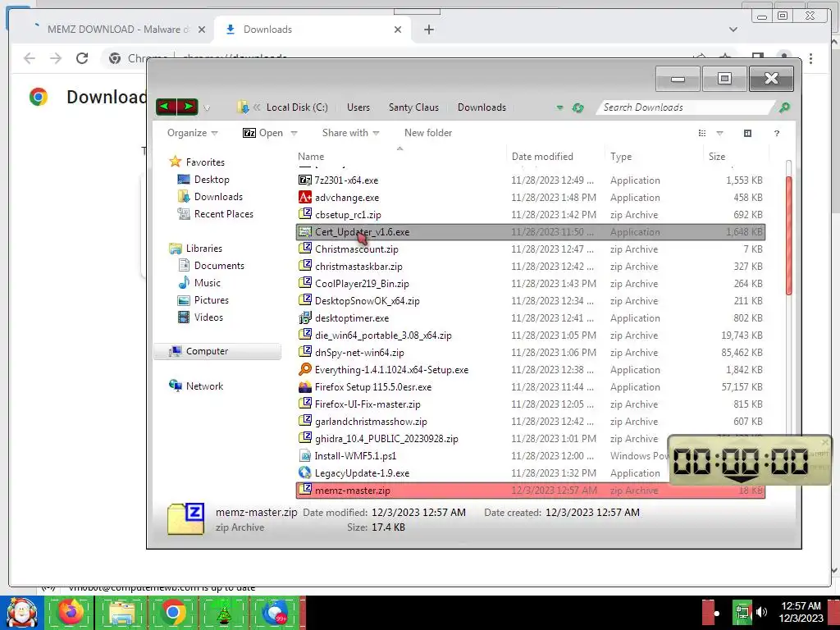Toggle the preview pane icon
Image resolution: width=840 pixels, height=630 pixels.
click(747, 134)
